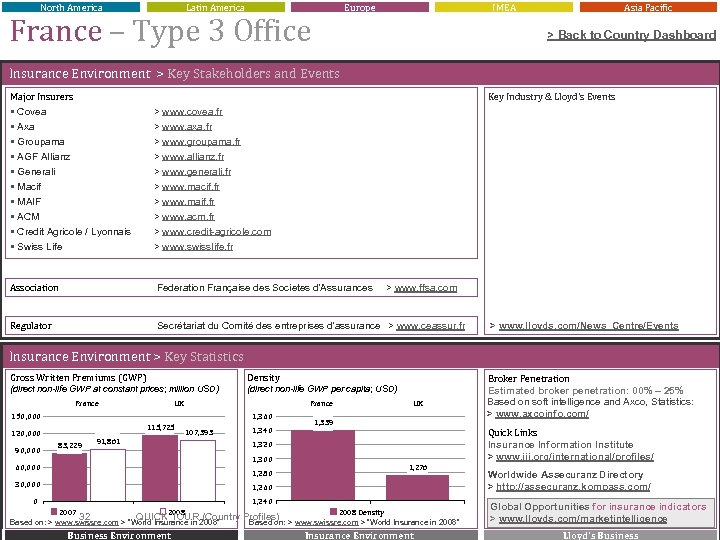Viewport: 720px width, 540px height.
Task: Click the Secrétariat du Comité regulator text
Action: pyautogui.click(x=269, y=326)
